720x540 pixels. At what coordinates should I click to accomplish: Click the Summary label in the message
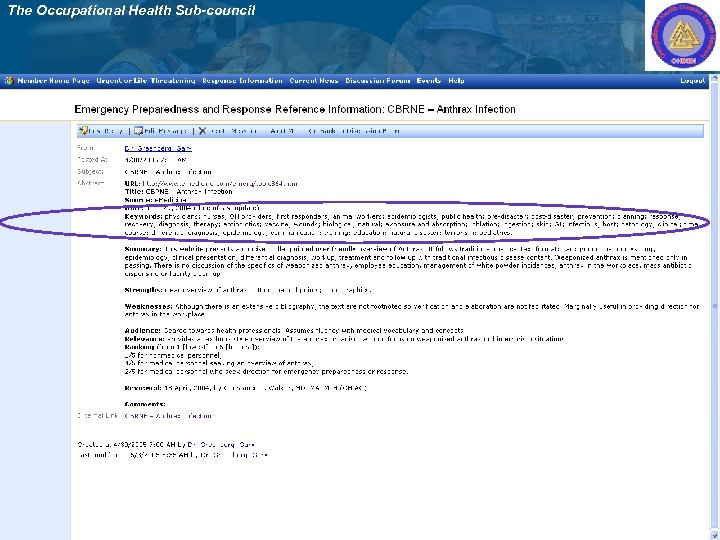click(143, 249)
